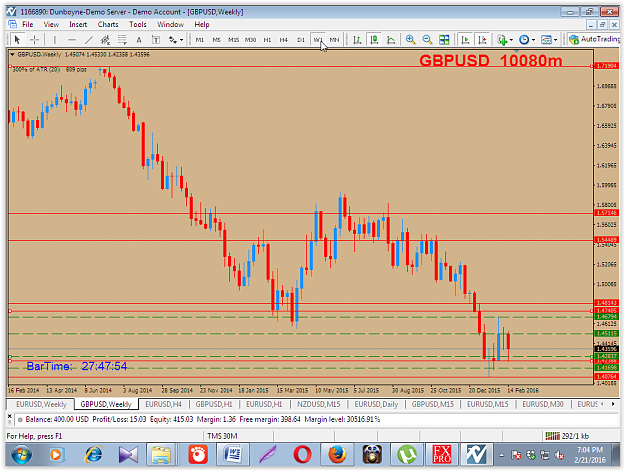625x471 pixels.
Task: Switch chart to M5 timeframe
Action: click(x=216, y=39)
